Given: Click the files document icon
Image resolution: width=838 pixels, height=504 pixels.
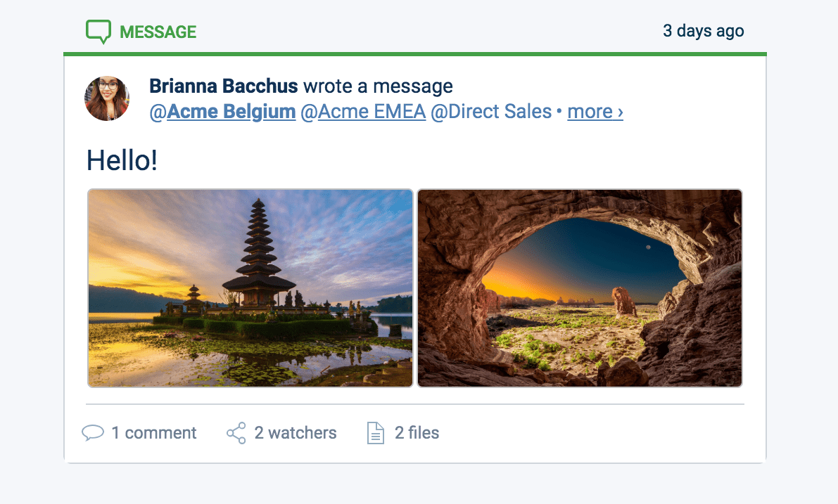Looking at the screenshot, I should tap(376, 433).
